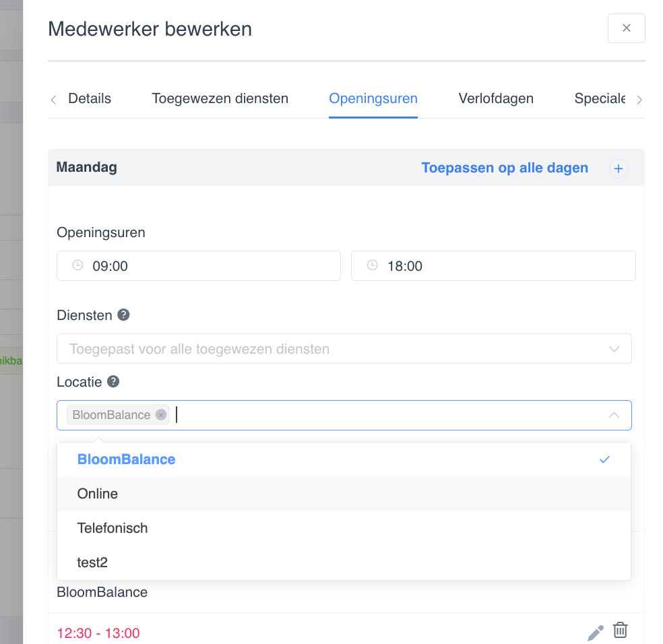Screen dimensions: 663x644
Task: Close the Medewerker bewerken dialog
Action: [x=627, y=28]
